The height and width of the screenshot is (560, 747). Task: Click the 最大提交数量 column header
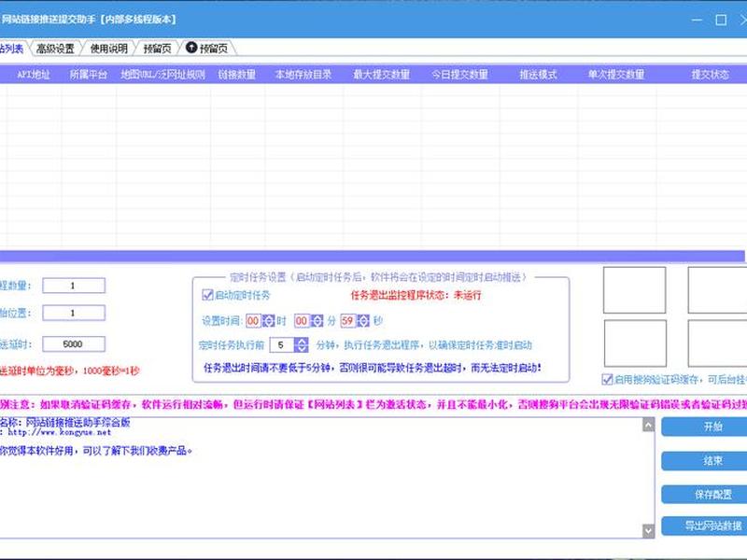coord(381,75)
